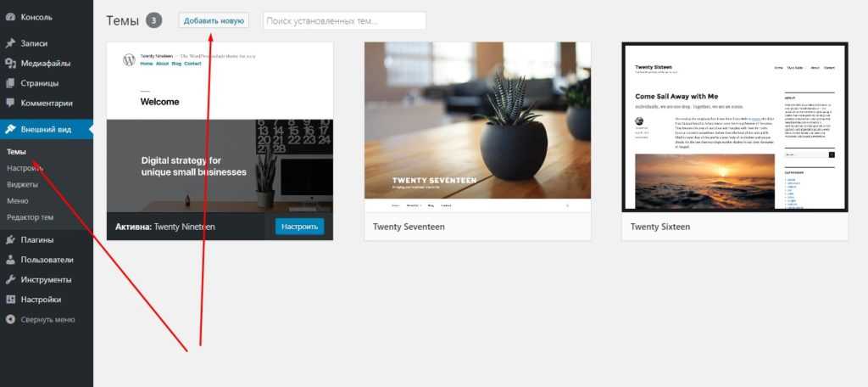Click the Медиафайлы media icon
Viewport: 868px width, 387px height.
pyautogui.click(x=10, y=63)
